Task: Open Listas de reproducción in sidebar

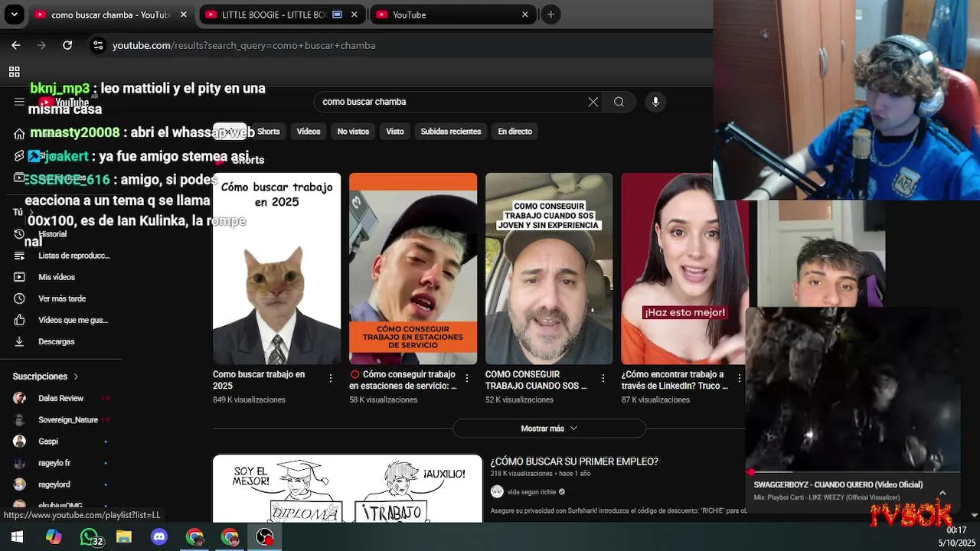Action: pyautogui.click(x=74, y=256)
